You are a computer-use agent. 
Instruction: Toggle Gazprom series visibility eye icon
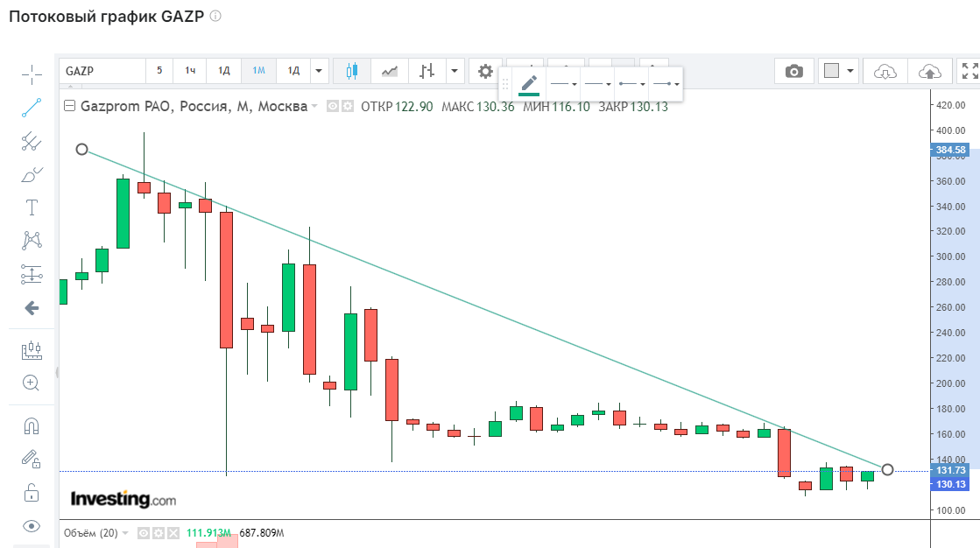tap(333, 106)
